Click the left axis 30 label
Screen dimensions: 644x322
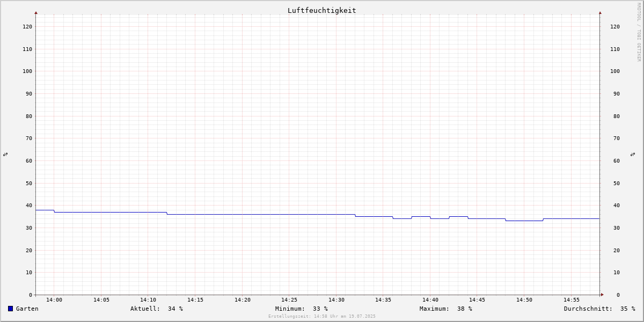tap(29, 228)
